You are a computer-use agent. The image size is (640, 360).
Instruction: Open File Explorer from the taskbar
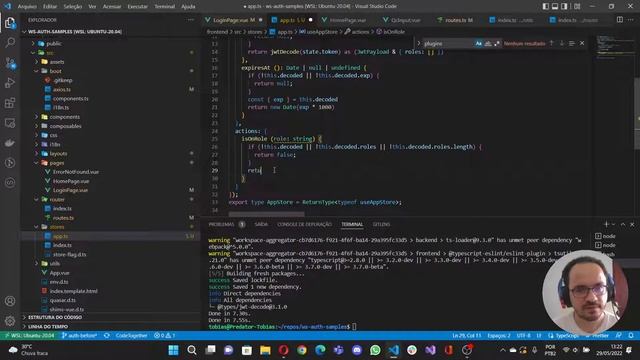[265, 350]
